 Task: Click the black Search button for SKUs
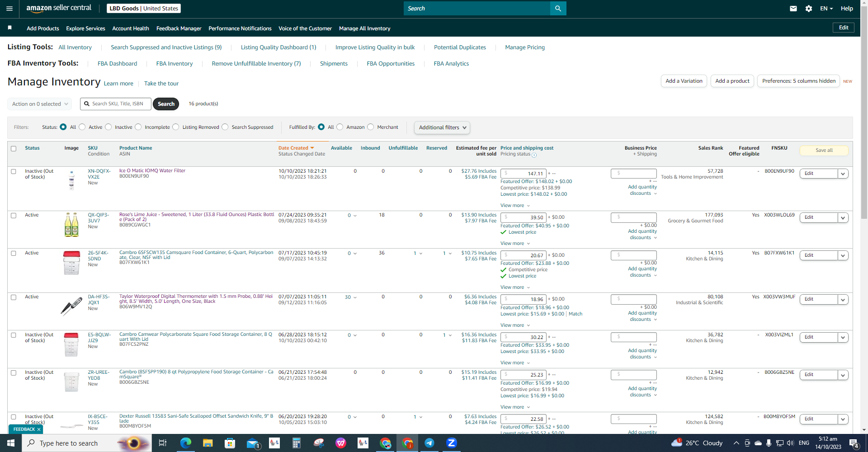tap(166, 104)
